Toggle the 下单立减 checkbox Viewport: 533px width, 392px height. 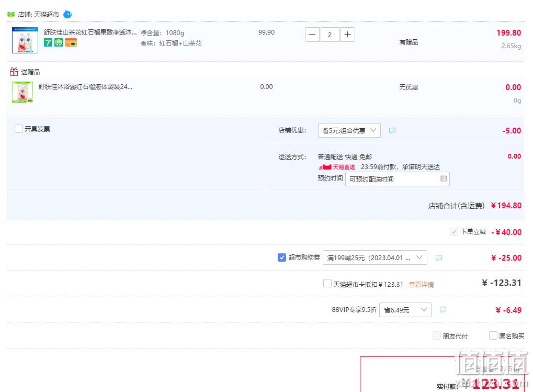pyautogui.click(x=454, y=232)
